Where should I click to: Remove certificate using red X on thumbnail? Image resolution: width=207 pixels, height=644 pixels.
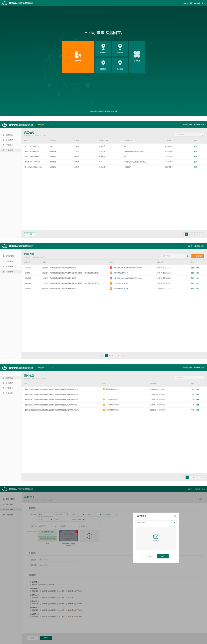click(77, 531)
